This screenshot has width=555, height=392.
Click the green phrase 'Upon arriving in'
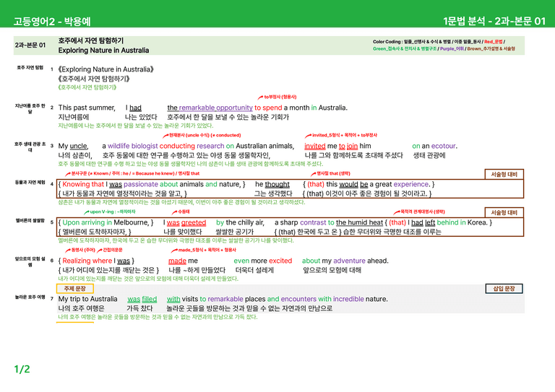[x=87, y=222]
